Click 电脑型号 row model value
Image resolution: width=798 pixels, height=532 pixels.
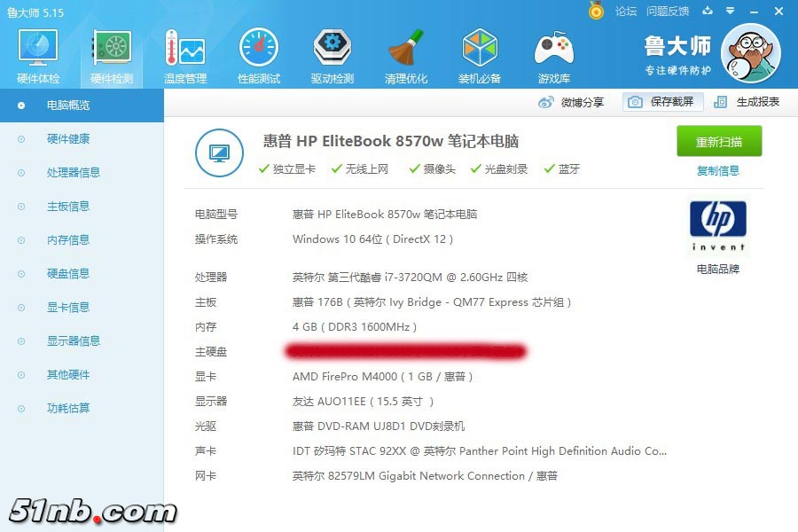click(x=385, y=215)
